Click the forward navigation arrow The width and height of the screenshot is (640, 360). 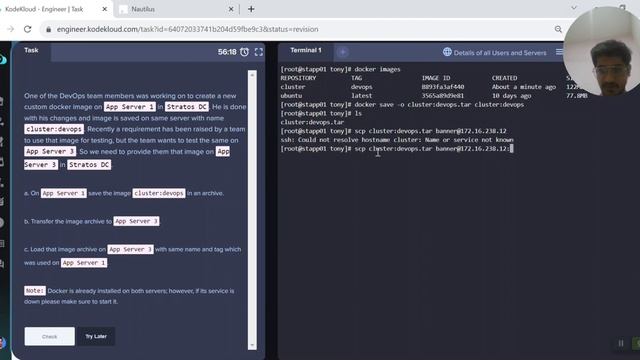tap(10, 29)
